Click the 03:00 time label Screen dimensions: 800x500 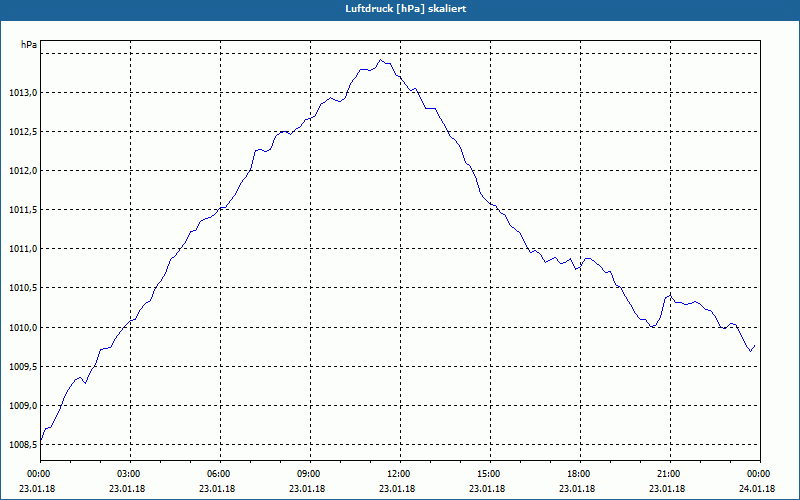pos(131,474)
